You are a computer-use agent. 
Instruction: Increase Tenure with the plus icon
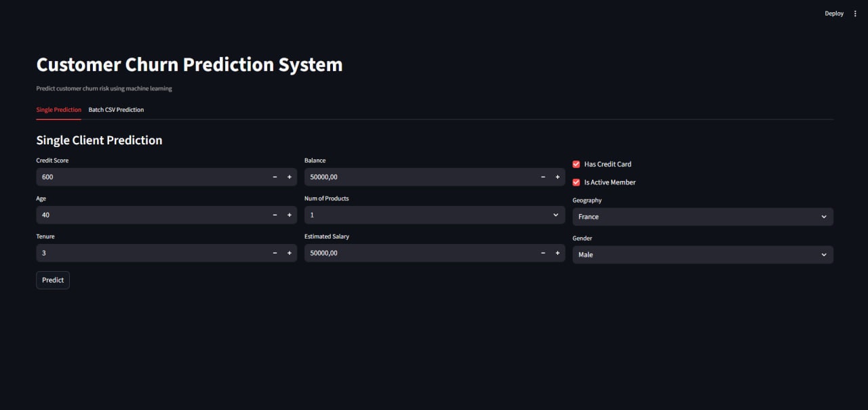point(289,253)
